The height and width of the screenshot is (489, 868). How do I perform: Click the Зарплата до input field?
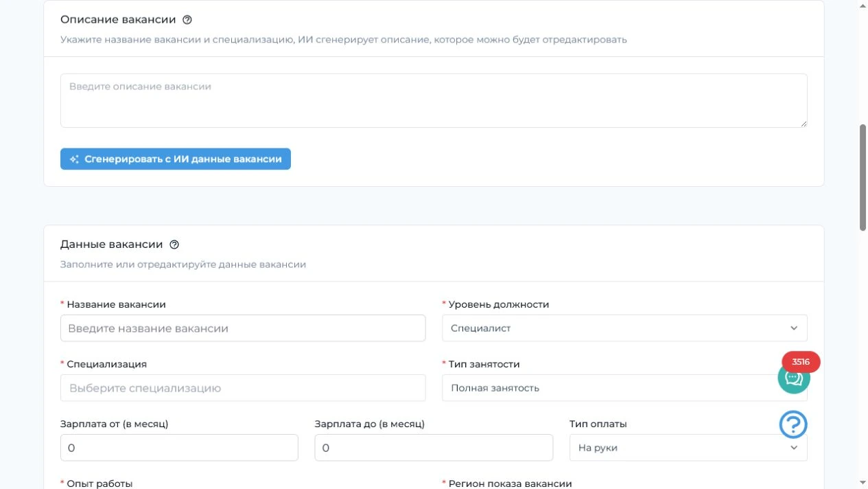pyautogui.click(x=434, y=448)
